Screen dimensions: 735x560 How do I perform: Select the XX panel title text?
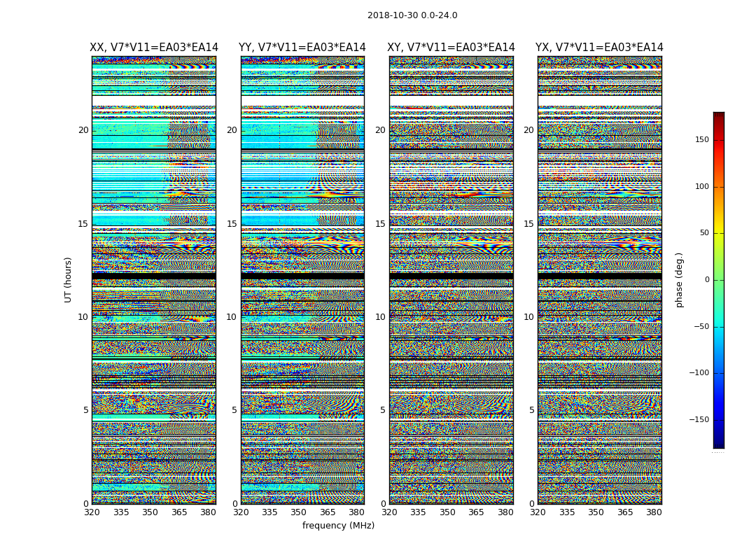point(154,48)
